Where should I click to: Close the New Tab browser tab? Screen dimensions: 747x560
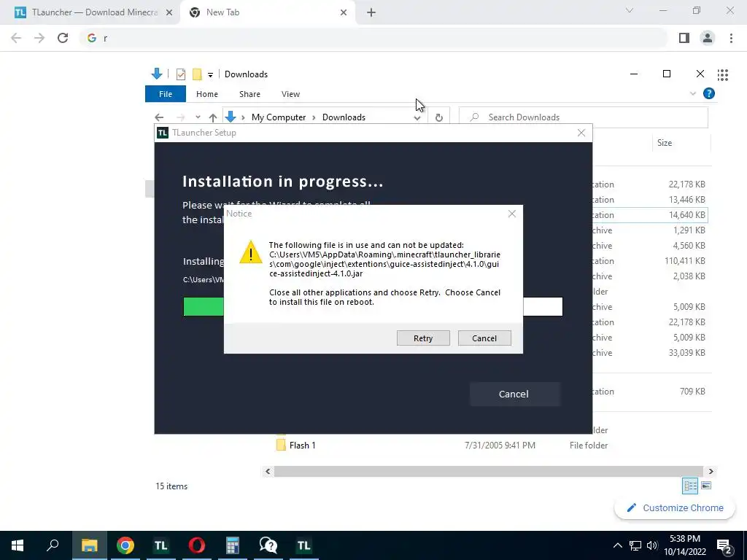pyautogui.click(x=344, y=13)
